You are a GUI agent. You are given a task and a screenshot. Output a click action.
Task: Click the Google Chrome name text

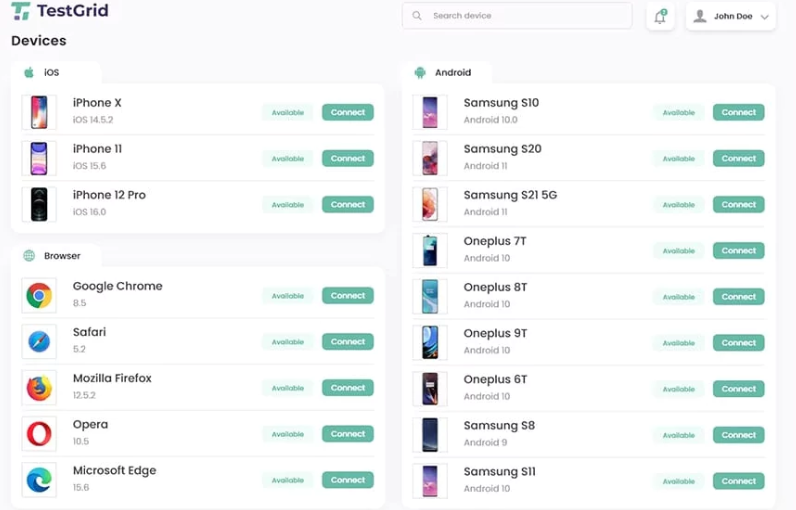[x=118, y=286]
